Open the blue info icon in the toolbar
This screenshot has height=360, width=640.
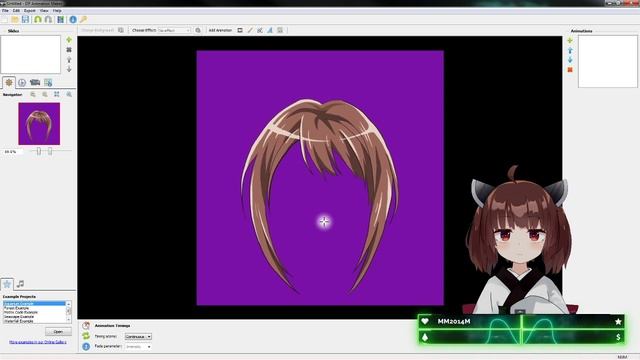(x=73, y=19)
